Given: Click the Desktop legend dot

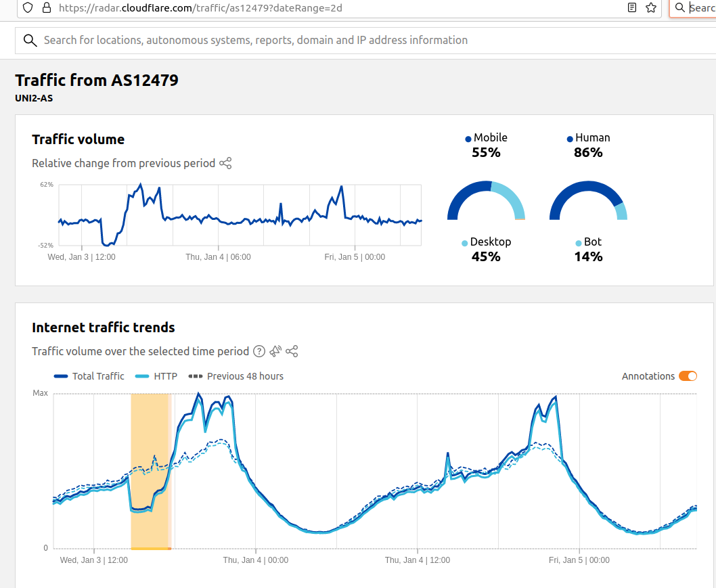Looking at the screenshot, I should click(464, 244).
